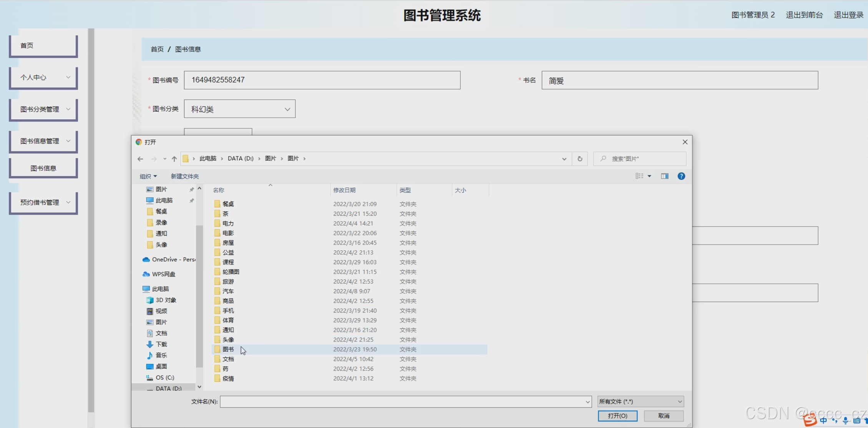Screen dimensions: 868x428
Task: Expand 个人中心 sidebar menu
Action: 43,77
